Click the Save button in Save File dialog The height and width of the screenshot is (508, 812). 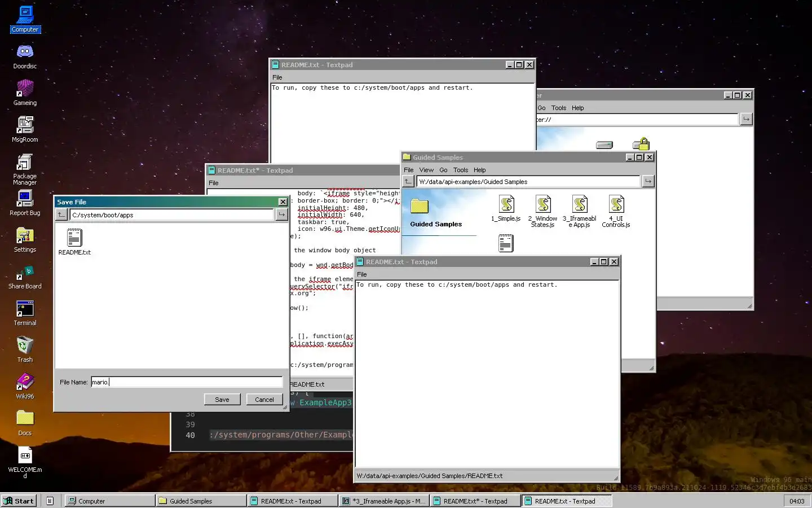click(222, 399)
